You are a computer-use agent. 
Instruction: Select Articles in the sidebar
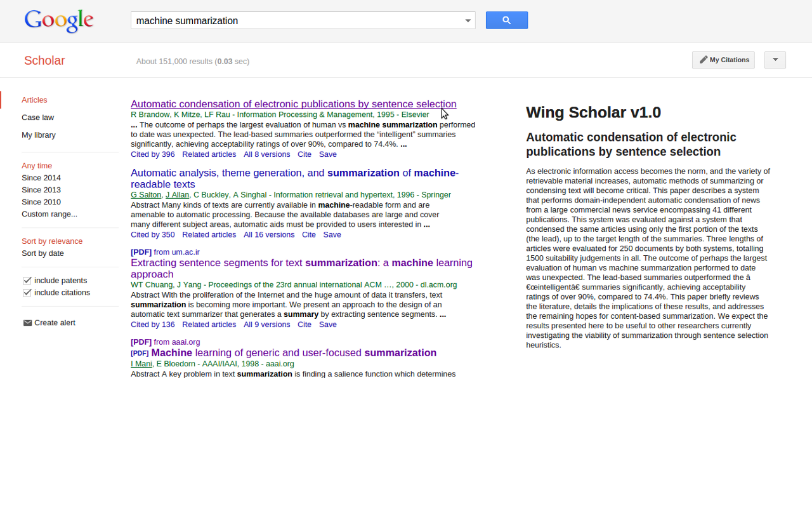pyautogui.click(x=34, y=100)
